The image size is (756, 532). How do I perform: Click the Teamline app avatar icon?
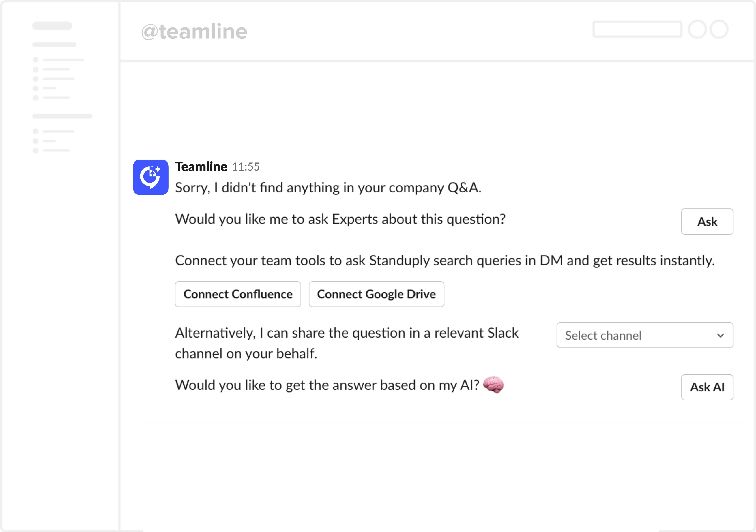(150, 177)
